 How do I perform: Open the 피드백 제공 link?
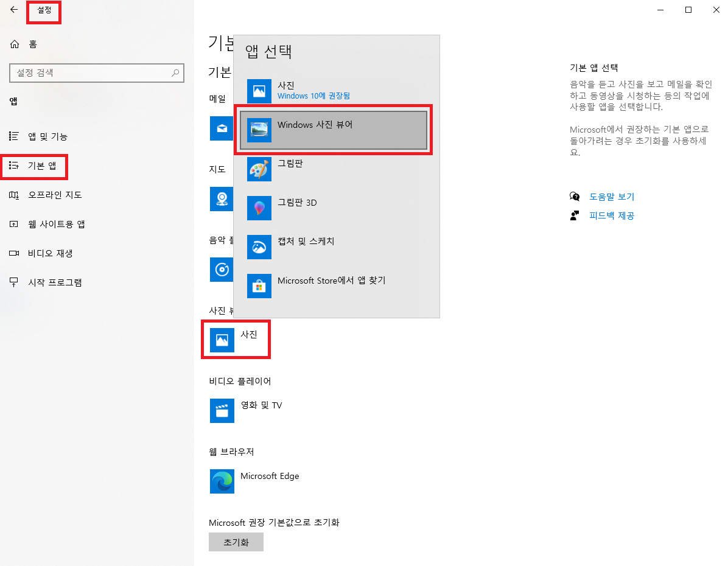pos(612,215)
